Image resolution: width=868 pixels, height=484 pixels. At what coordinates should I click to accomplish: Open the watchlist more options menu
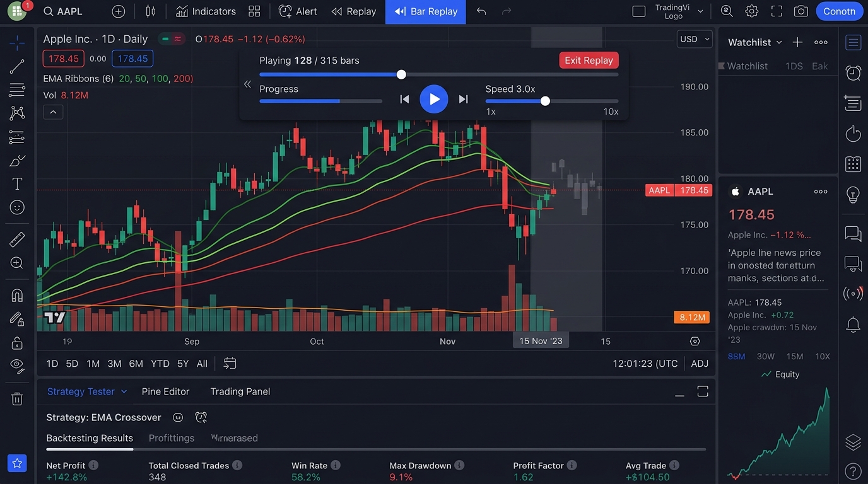tap(821, 42)
